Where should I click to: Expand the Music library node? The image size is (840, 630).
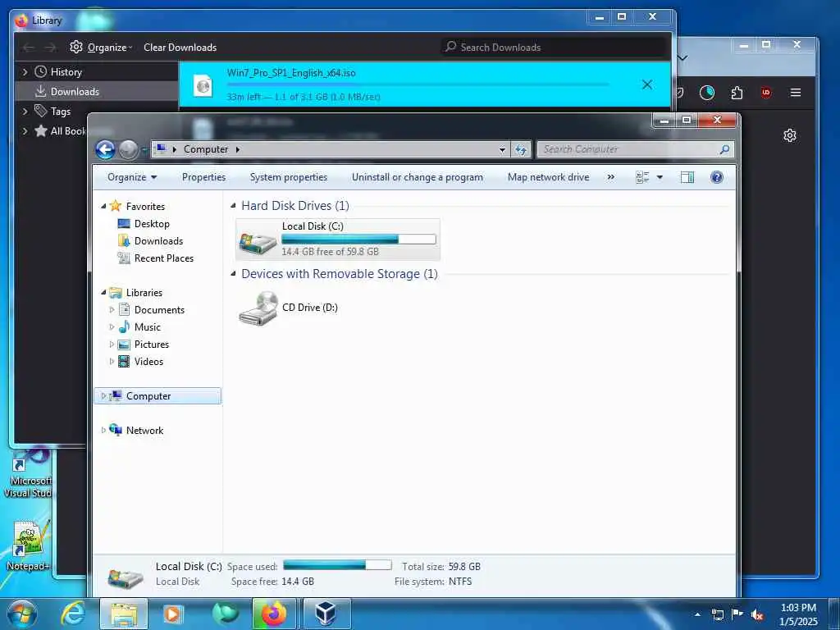pos(112,326)
